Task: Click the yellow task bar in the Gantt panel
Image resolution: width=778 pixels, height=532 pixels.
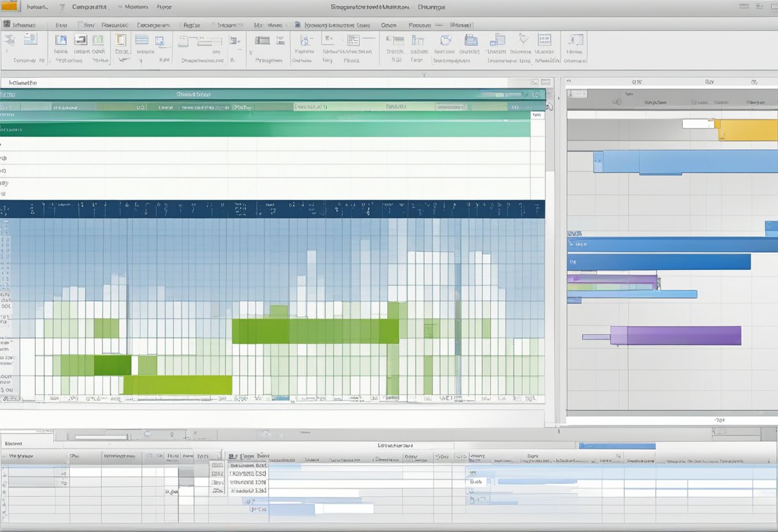Action: coord(746,130)
